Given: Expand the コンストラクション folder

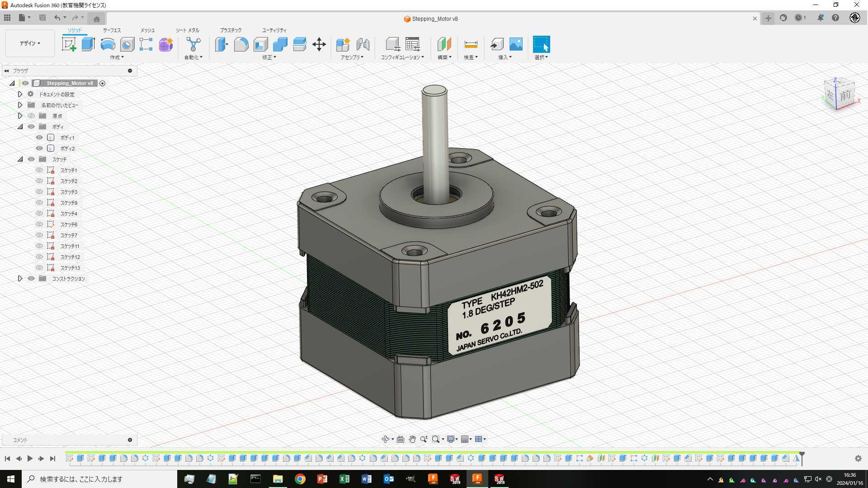Looking at the screenshot, I should [x=20, y=278].
